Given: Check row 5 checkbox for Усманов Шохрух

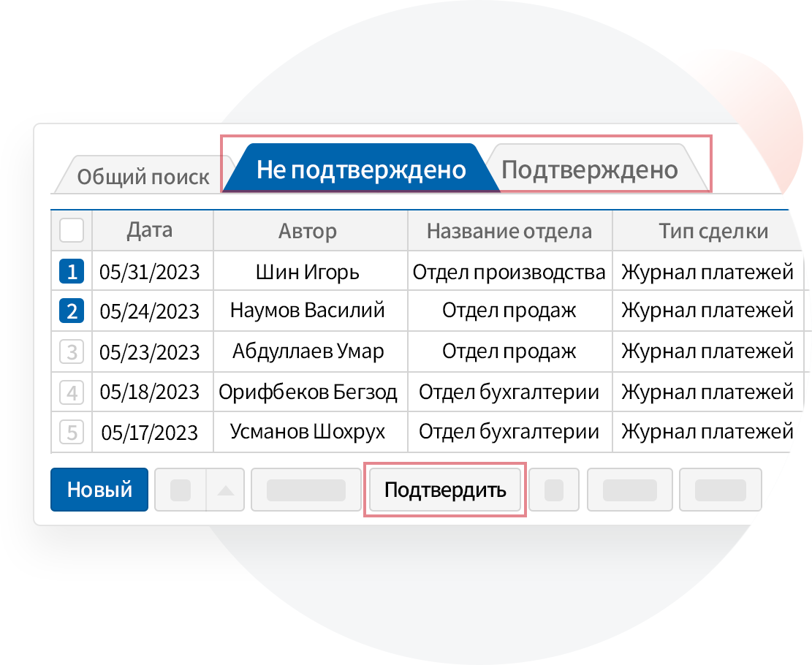Looking at the screenshot, I should click(72, 432).
